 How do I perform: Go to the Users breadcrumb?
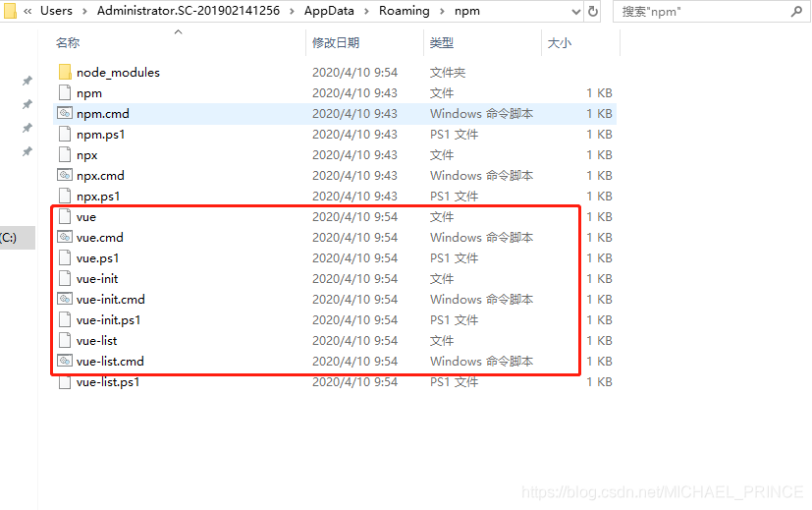[x=56, y=11]
